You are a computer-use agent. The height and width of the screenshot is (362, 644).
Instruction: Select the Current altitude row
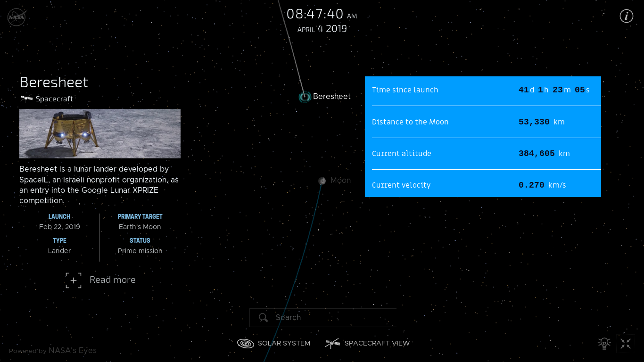483,154
